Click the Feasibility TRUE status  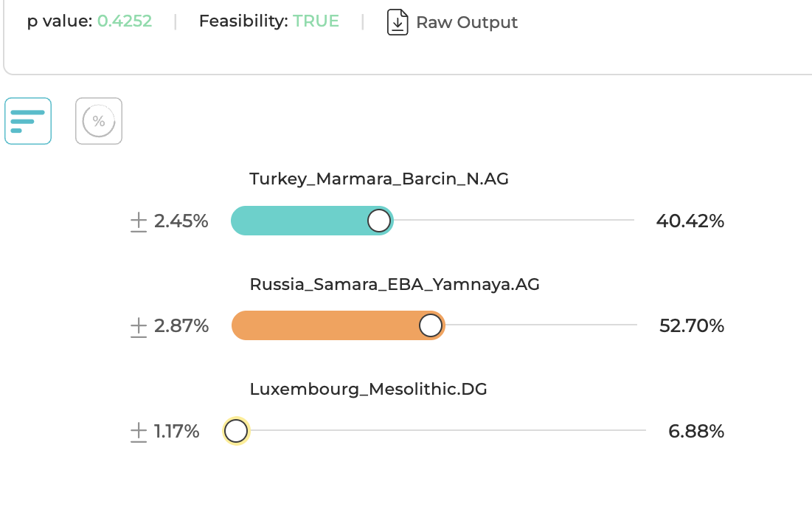pos(316,21)
